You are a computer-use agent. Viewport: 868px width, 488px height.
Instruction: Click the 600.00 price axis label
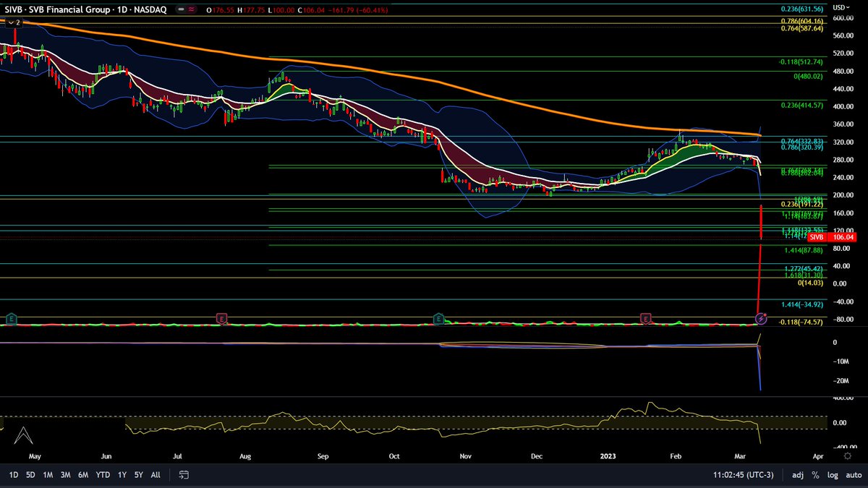click(844, 18)
